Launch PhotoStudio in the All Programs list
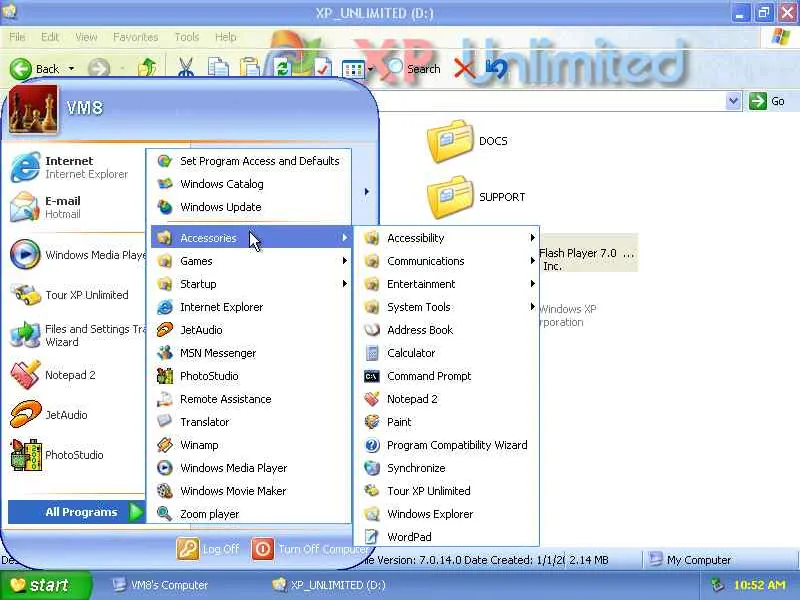This screenshot has height=600, width=800. coord(251,376)
